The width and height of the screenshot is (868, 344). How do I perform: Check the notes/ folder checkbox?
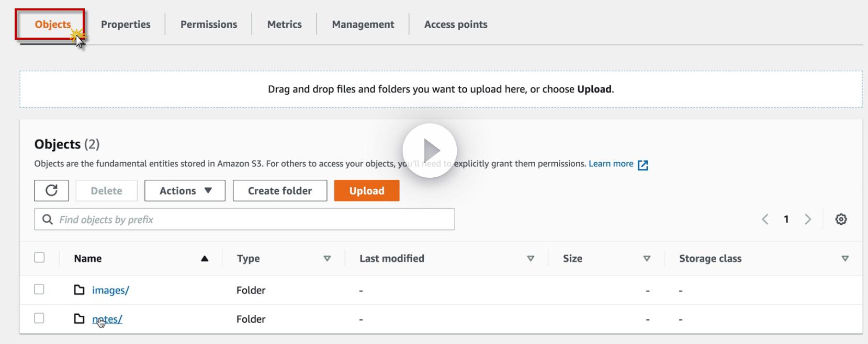coord(39,318)
